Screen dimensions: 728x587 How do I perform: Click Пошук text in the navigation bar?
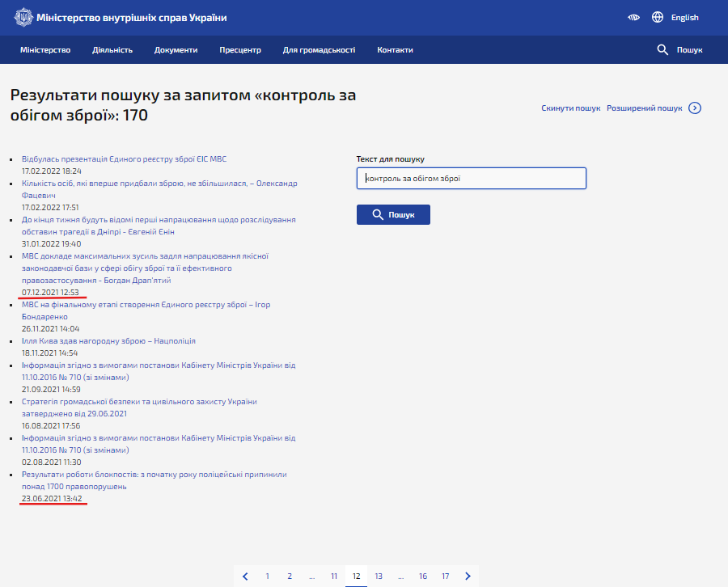(x=689, y=49)
